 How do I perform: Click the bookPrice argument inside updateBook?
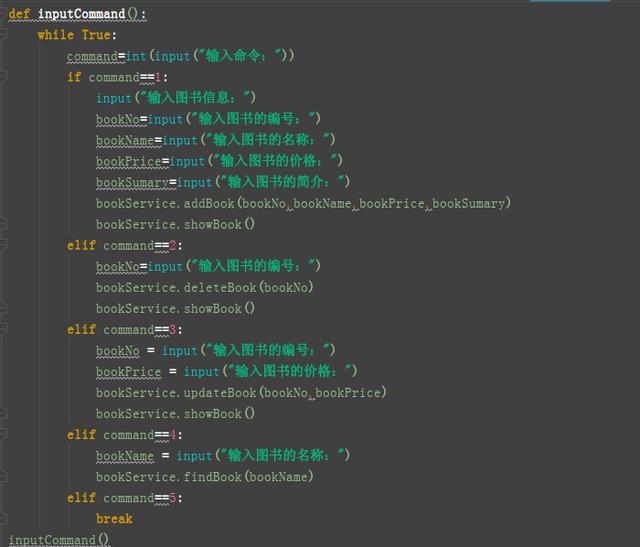coord(348,393)
